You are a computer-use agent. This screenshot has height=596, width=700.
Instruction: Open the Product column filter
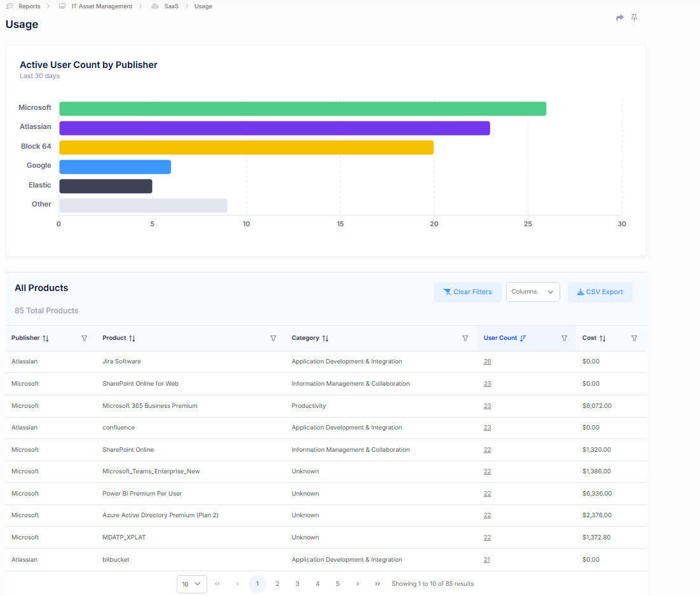pos(273,339)
